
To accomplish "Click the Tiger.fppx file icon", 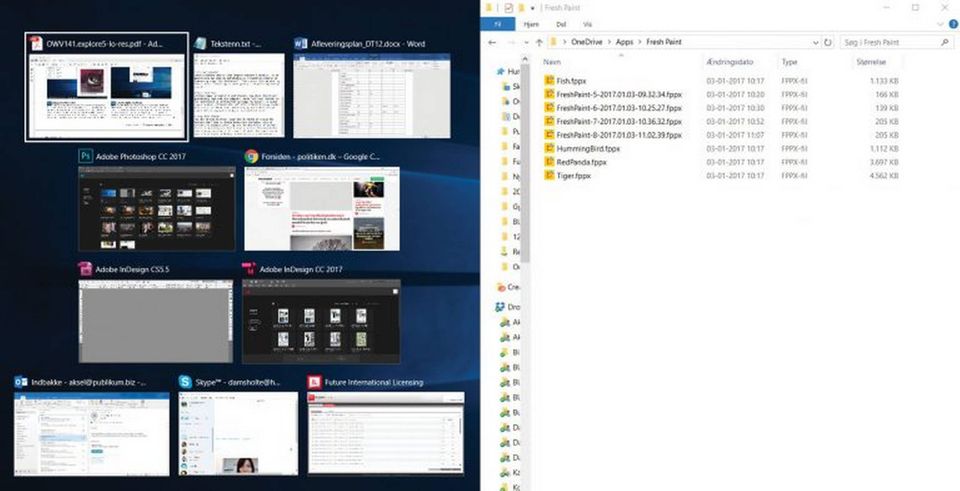I will (x=549, y=175).
